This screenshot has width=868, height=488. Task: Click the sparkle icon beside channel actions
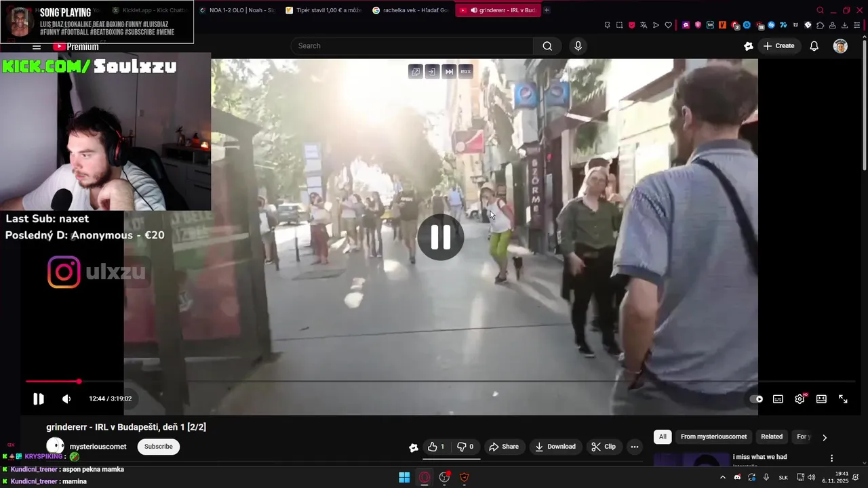tap(414, 447)
